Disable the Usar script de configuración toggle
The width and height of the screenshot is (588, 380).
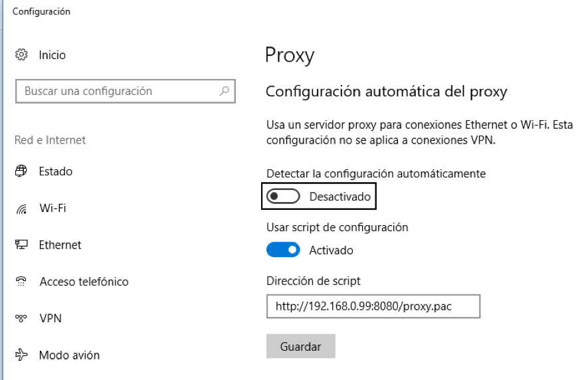click(x=283, y=250)
